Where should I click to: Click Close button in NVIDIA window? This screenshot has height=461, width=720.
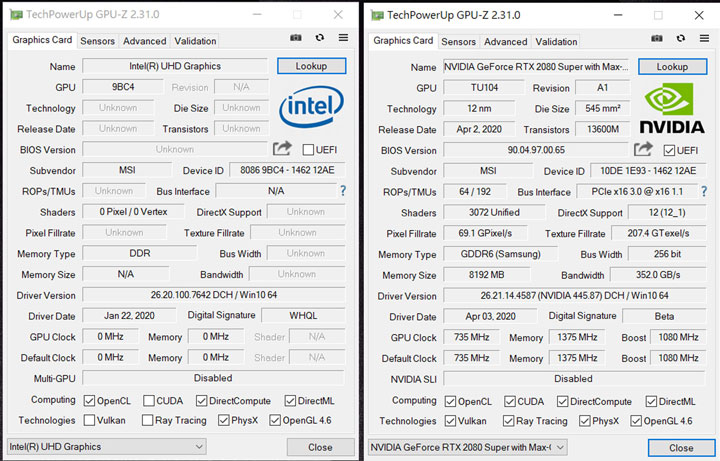[681, 448]
